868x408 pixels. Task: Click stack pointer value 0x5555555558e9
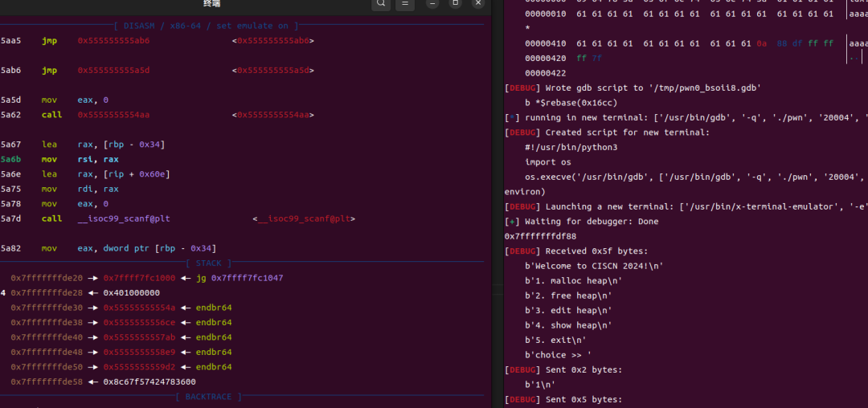pos(140,353)
